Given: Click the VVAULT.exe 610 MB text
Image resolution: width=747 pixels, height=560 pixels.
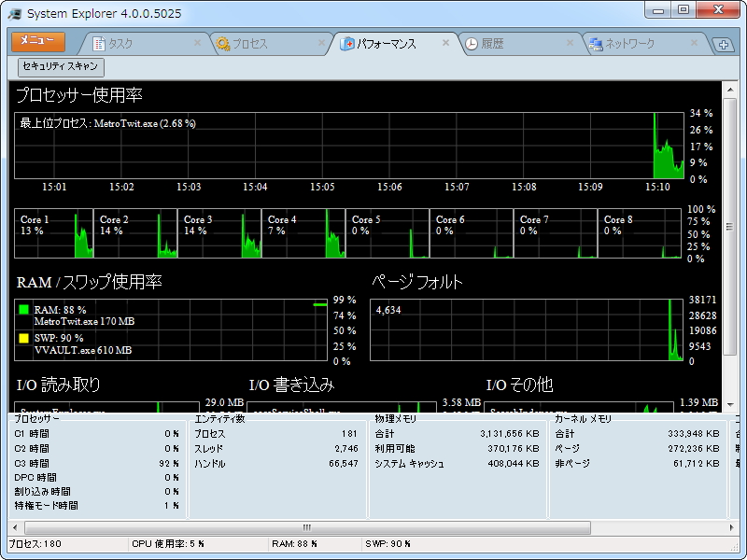Looking at the screenshot, I should [83, 350].
